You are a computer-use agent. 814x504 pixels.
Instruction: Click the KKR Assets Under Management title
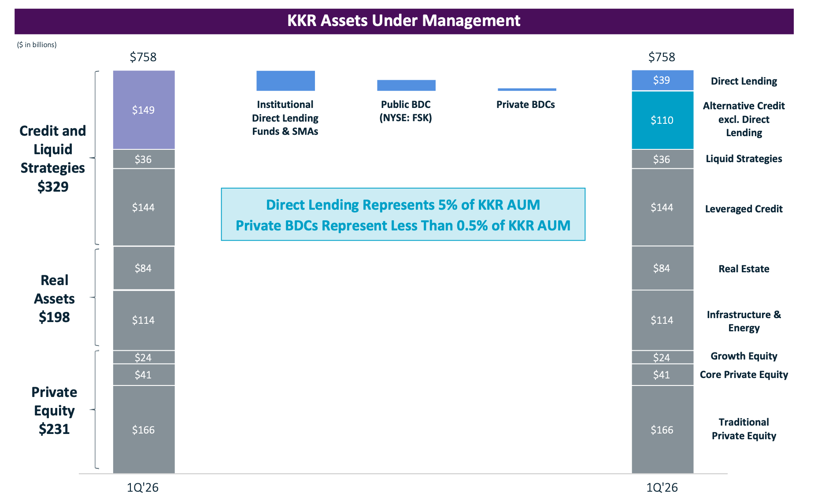coord(404,21)
